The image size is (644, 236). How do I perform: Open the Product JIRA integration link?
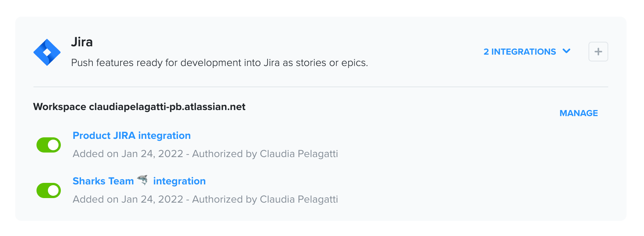132,136
